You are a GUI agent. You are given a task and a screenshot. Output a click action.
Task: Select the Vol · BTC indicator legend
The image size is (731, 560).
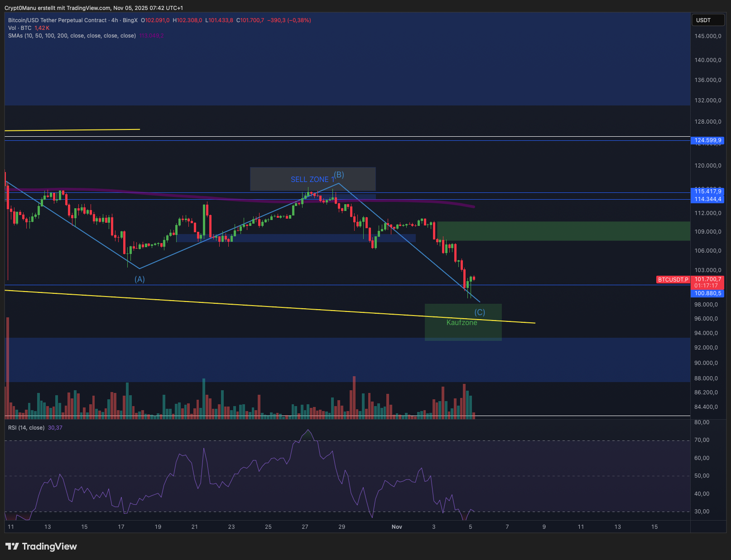pos(19,28)
